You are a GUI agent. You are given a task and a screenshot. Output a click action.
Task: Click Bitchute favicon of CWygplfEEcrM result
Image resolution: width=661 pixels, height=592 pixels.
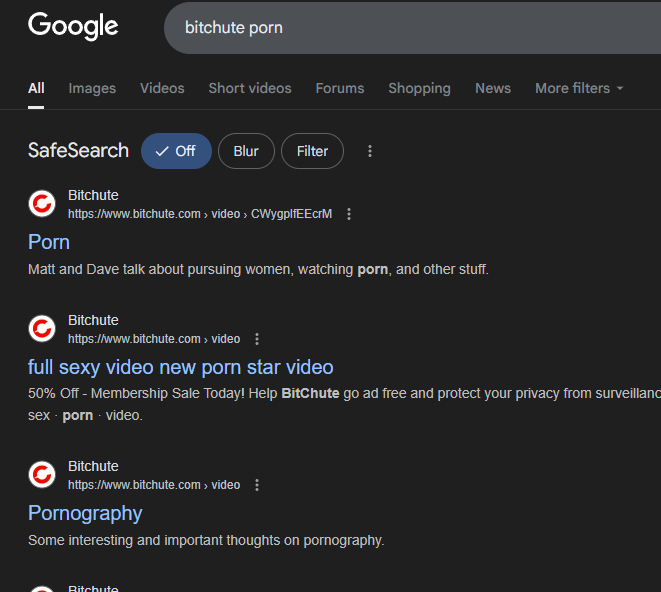(42, 204)
